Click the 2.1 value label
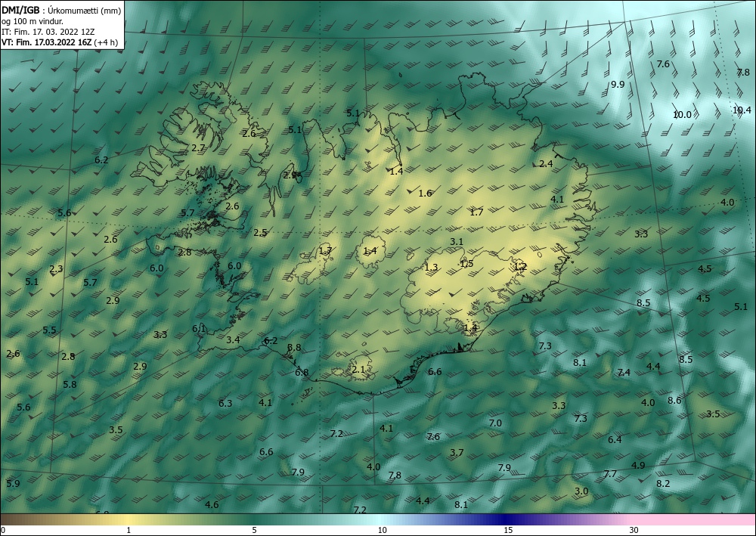 (x=358, y=370)
